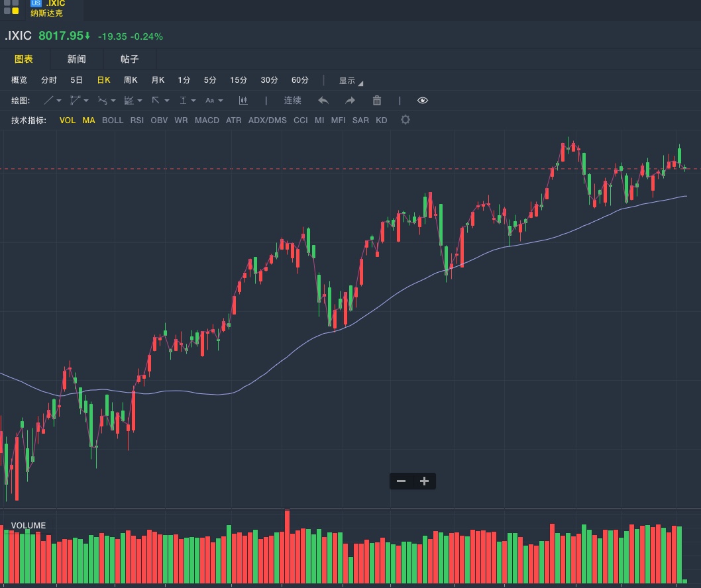
Task: Zoom out chart with minus button
Action: pyautogui.click(x=401, y=481)
